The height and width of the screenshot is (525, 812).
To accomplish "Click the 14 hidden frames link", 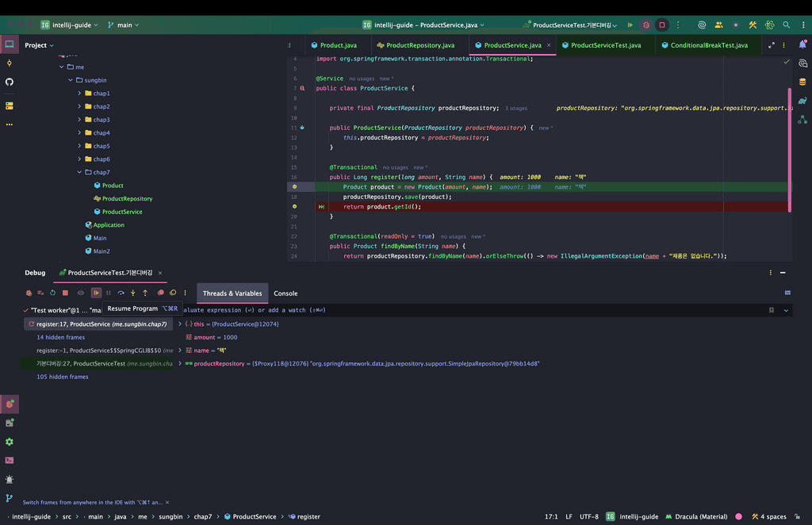I will [x=60, y=337].
